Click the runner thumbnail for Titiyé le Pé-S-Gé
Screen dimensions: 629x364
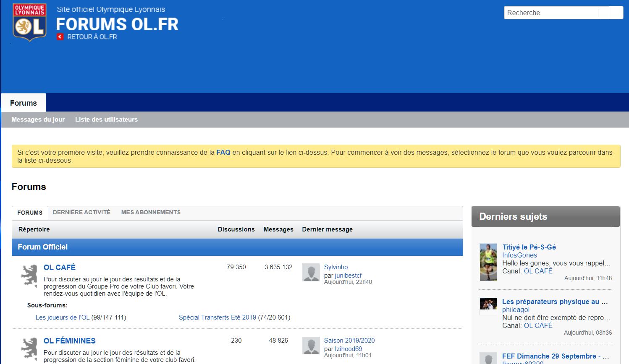(488, 262)
